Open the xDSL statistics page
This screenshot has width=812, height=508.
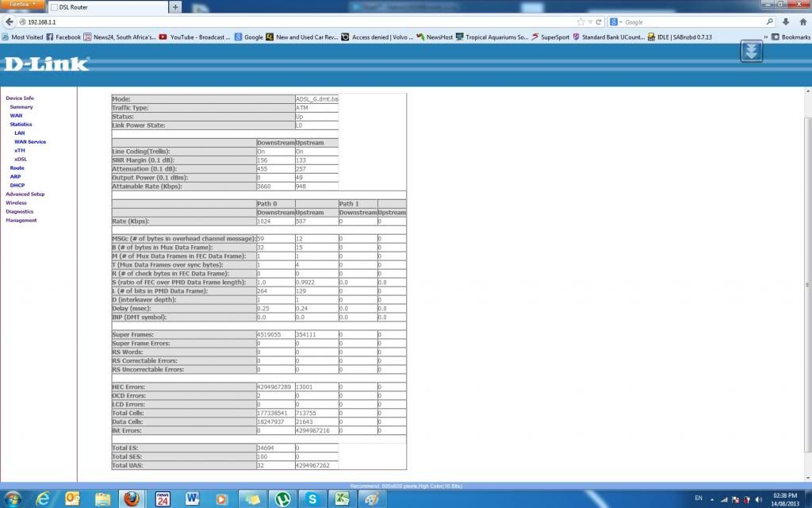(x=21, y=159)
